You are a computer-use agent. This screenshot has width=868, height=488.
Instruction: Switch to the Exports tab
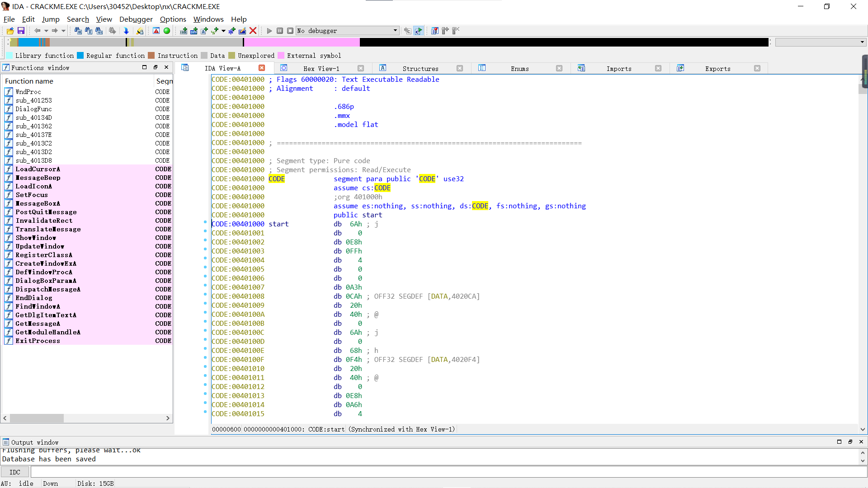[718, 69]
